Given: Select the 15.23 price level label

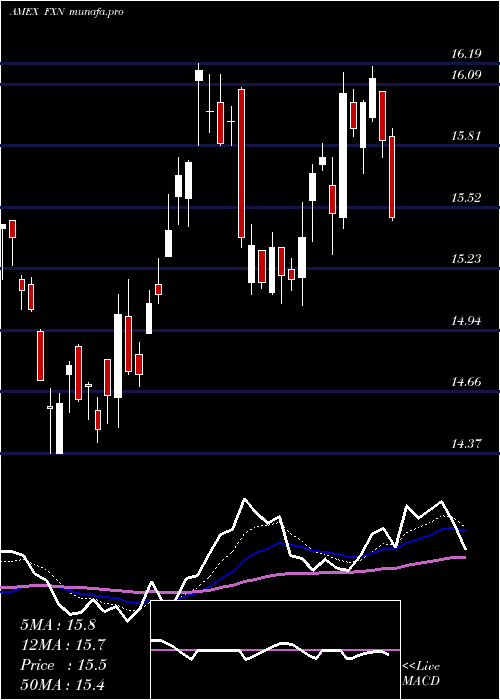Looking at the screenshot, I should [x=466, y=259].
